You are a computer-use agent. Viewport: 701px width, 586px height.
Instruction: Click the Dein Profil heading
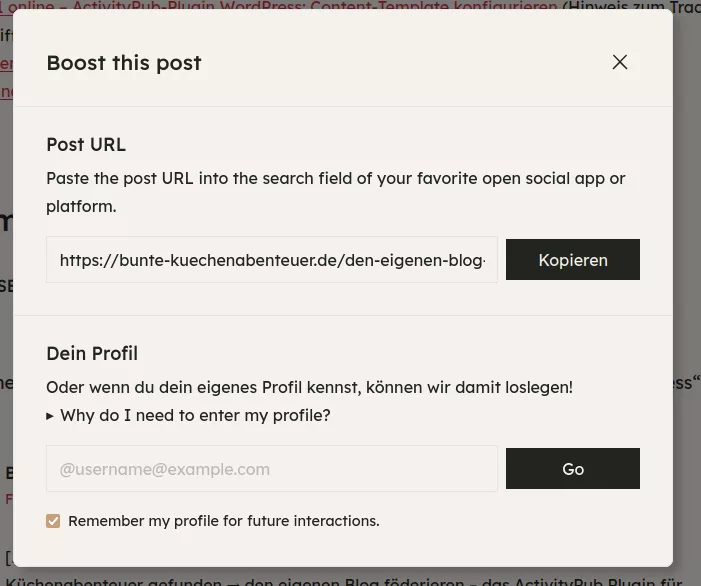pyautogui.click(x=92, y=353)
